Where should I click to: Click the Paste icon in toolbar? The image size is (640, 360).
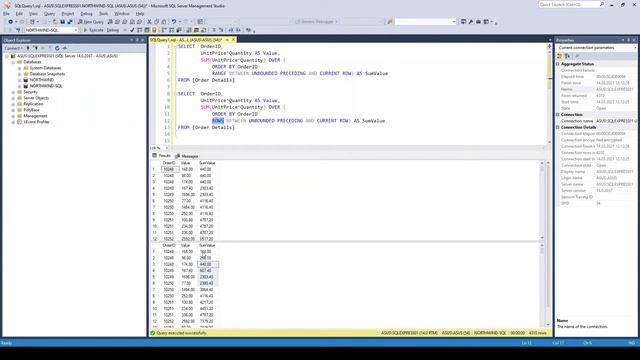point(164,22)
